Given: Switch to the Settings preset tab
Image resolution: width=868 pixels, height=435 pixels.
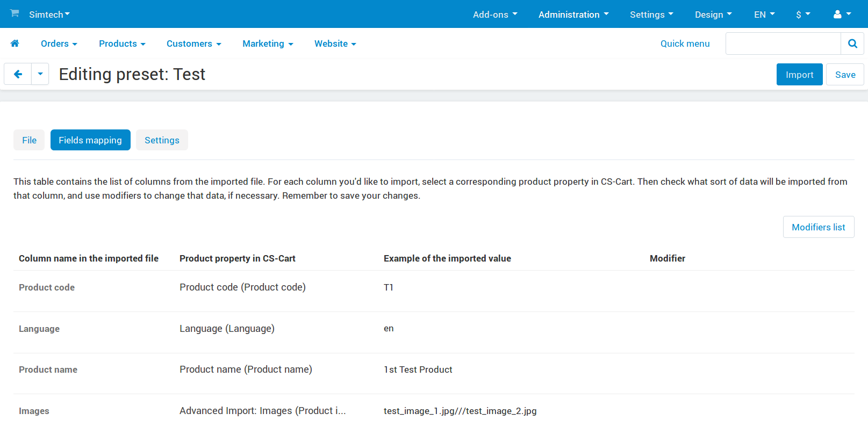Looking at the screenshot, I should tap(162, 140).
